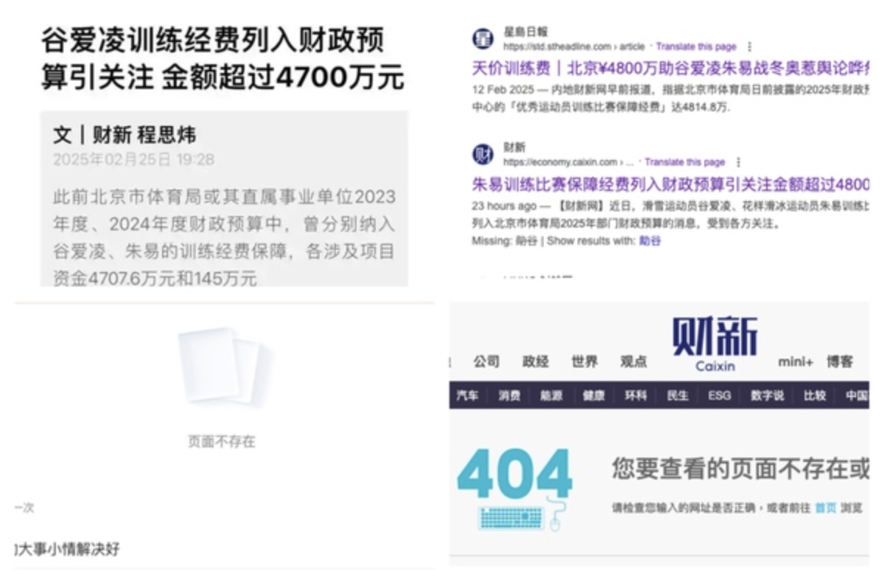Click the large 404 number
The image size is (884, 588).
515,474
